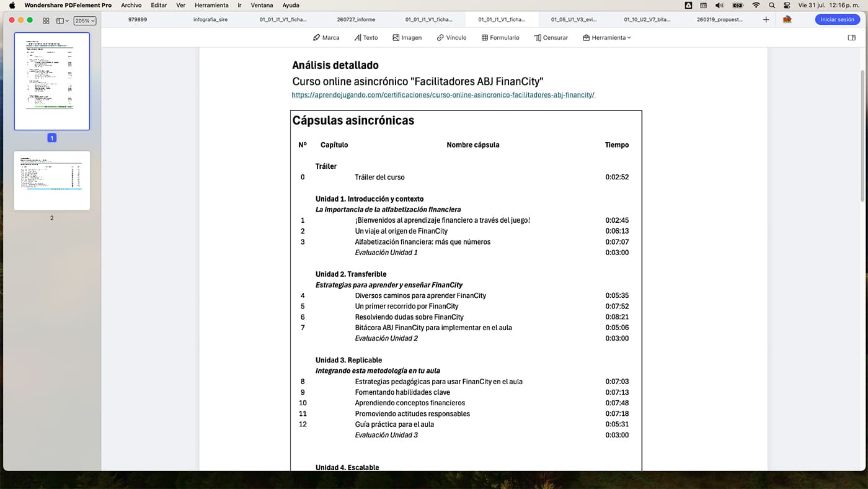The width and height of the screenshot is (868, 489).
Task: Open the Formulario tool
Action: (x=500, y=38)
